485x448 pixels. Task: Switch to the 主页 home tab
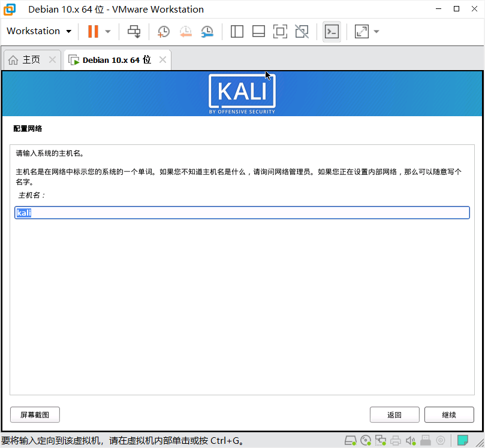(32, 60)
